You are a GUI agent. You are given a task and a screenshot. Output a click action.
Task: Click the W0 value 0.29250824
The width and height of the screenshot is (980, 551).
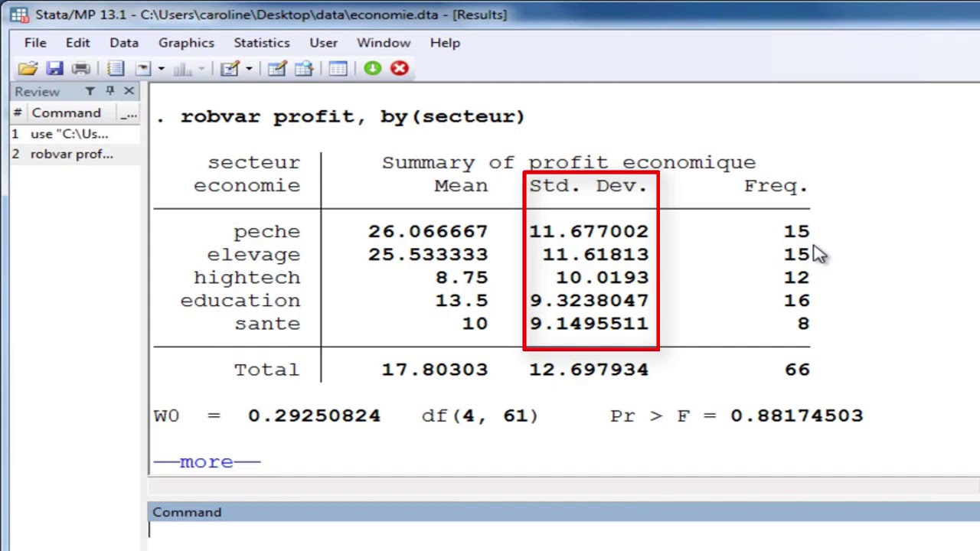314,416
